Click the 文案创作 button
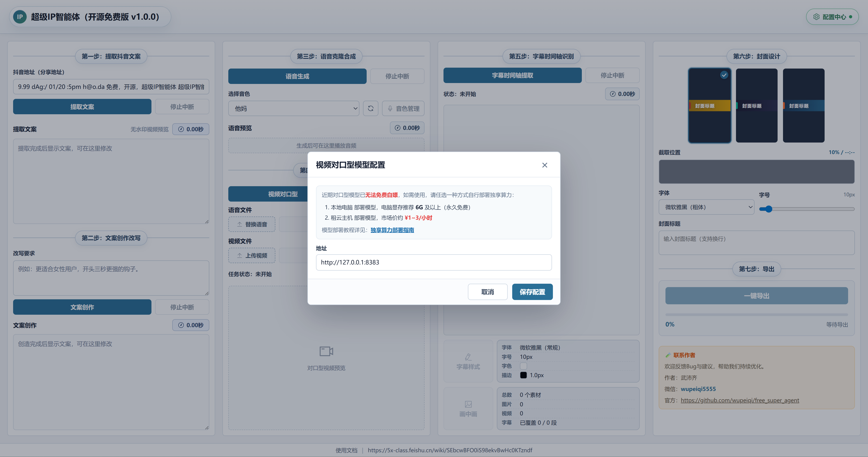Viewport: 868px width, 457px height. click(82, 307)
